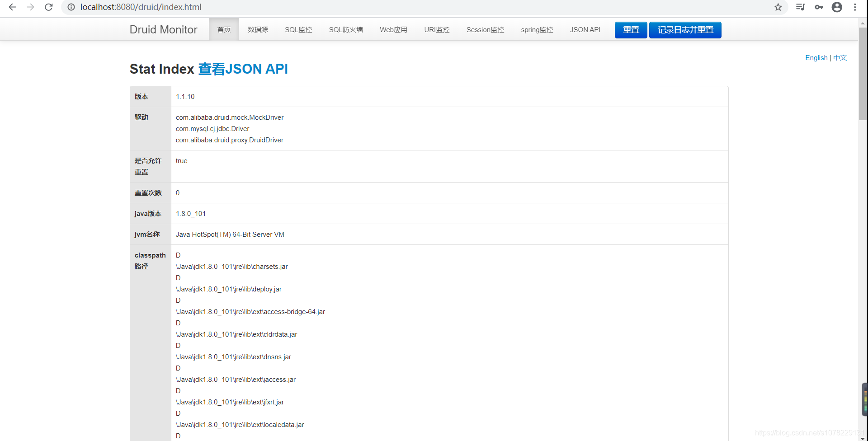Viewport: 868px width, 441px height.
Task: Select dnsns.jar classpath entry
Action: (233, 357)
